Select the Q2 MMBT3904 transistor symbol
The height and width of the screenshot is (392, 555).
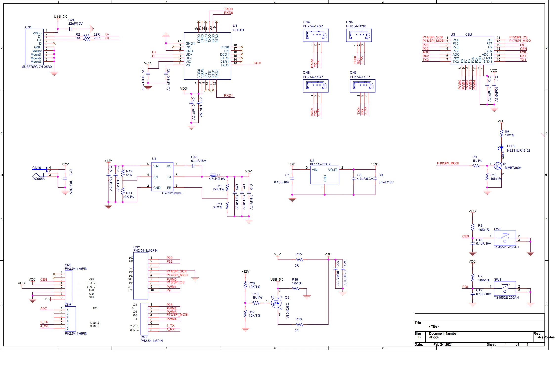pyautogui.click(x=498, y=166)
